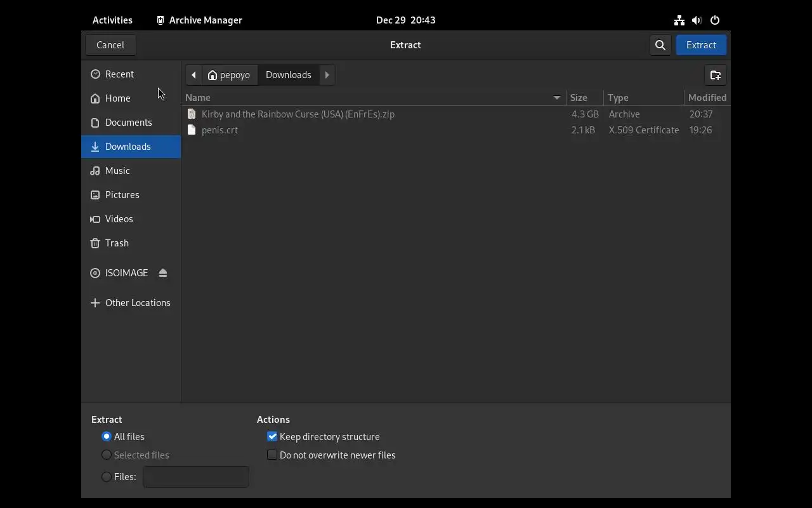This screenshot has height=508, width=812.
Task: Select the All files radio button
Action: point(107,437)
